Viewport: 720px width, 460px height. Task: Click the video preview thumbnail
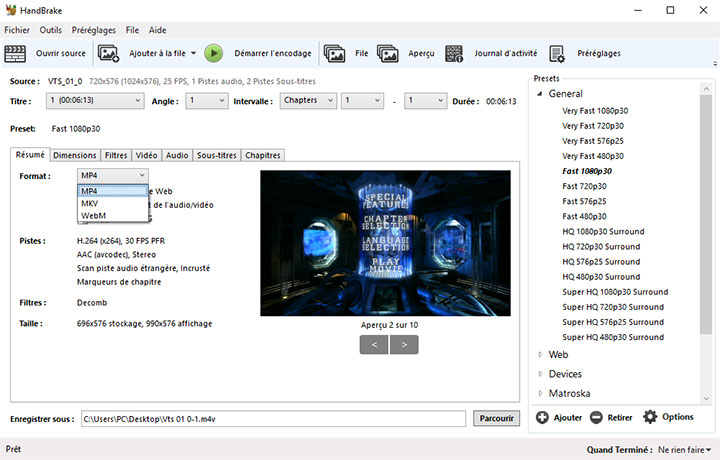385,243
